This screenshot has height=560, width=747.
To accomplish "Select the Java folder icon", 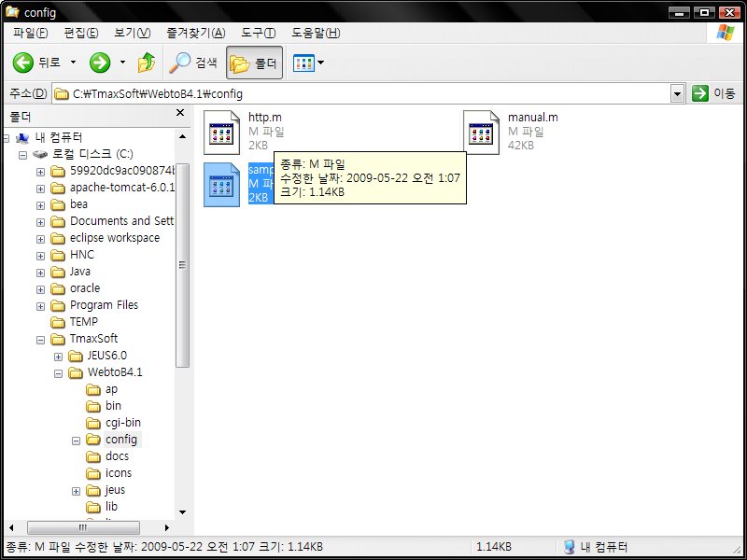I will click(x=58, y=272).
